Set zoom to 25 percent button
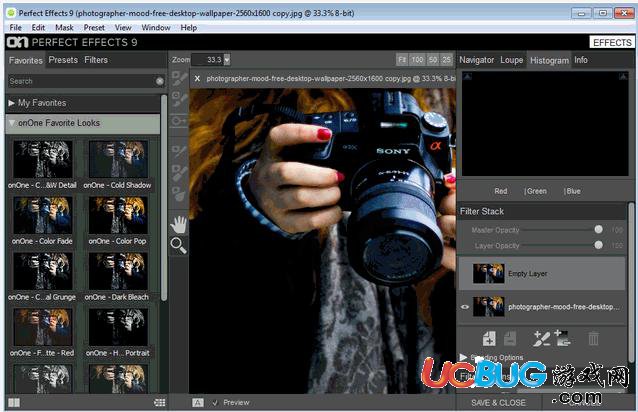Viewport: 638px width, 412px height. pos(446,60)
